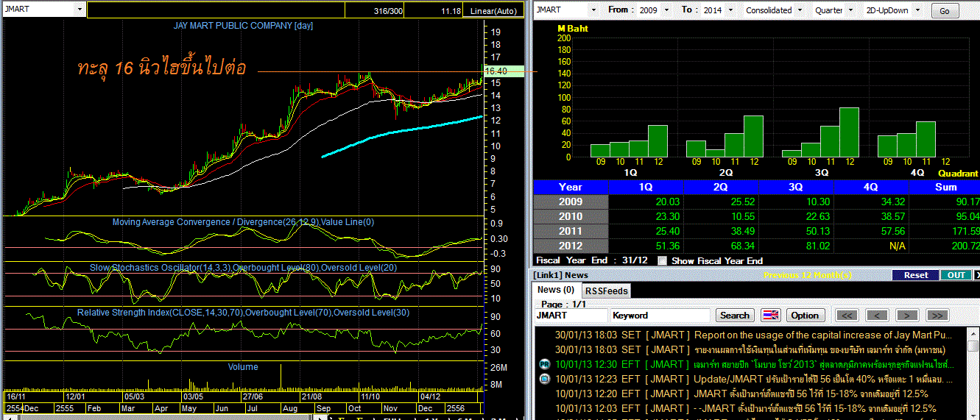Open the icon beside the 12:23 Update/JMART news

(545, 379)
